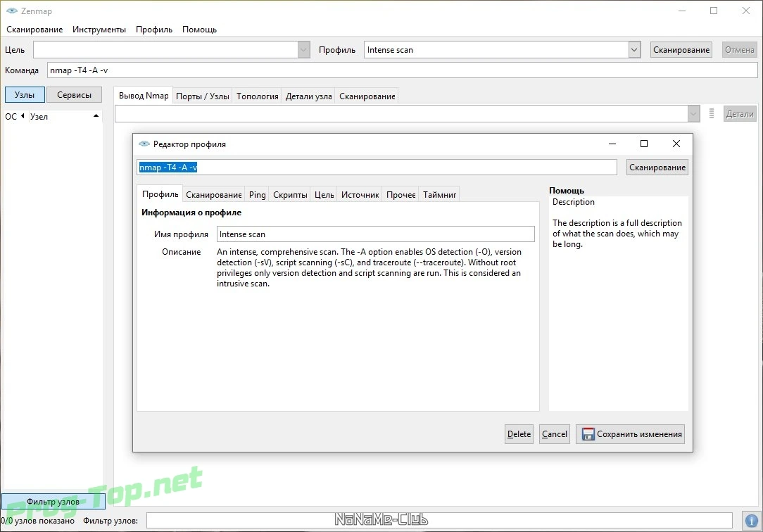Open profile editor Сканирование tab
The height and width of the screenshot is (532, 763).
pos(213,194)
